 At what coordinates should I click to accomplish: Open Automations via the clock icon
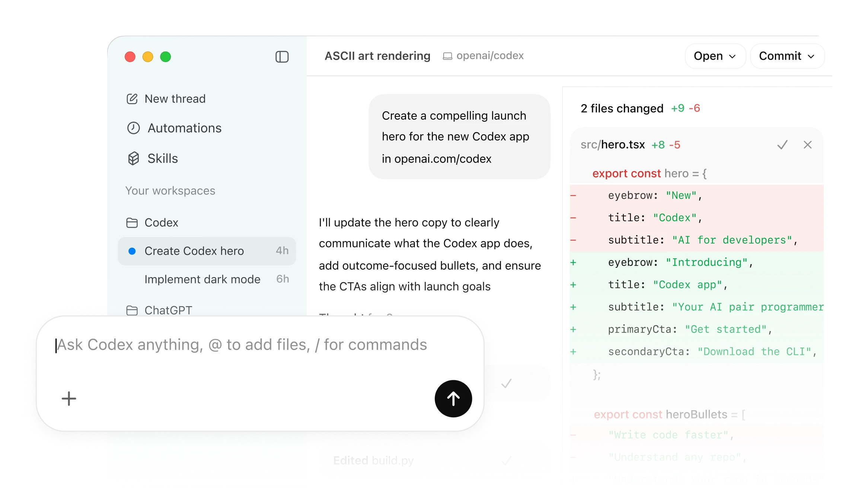[133, 128]
